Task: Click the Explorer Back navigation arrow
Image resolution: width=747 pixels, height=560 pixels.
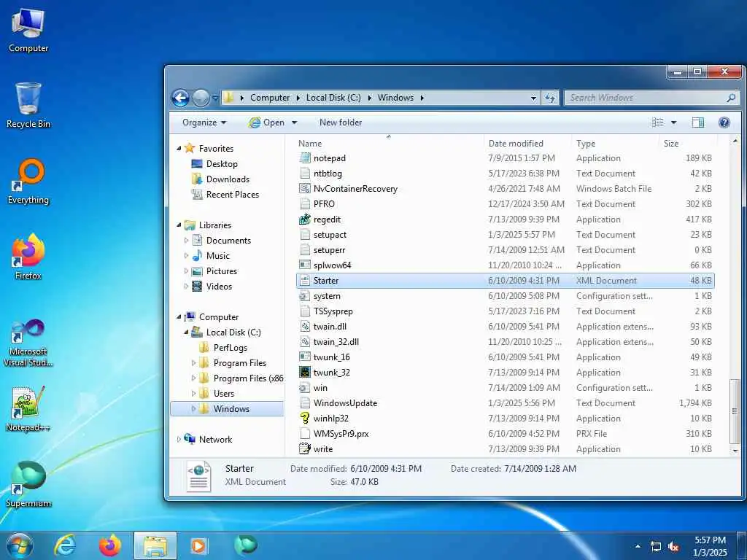Action: coord(180,98)
